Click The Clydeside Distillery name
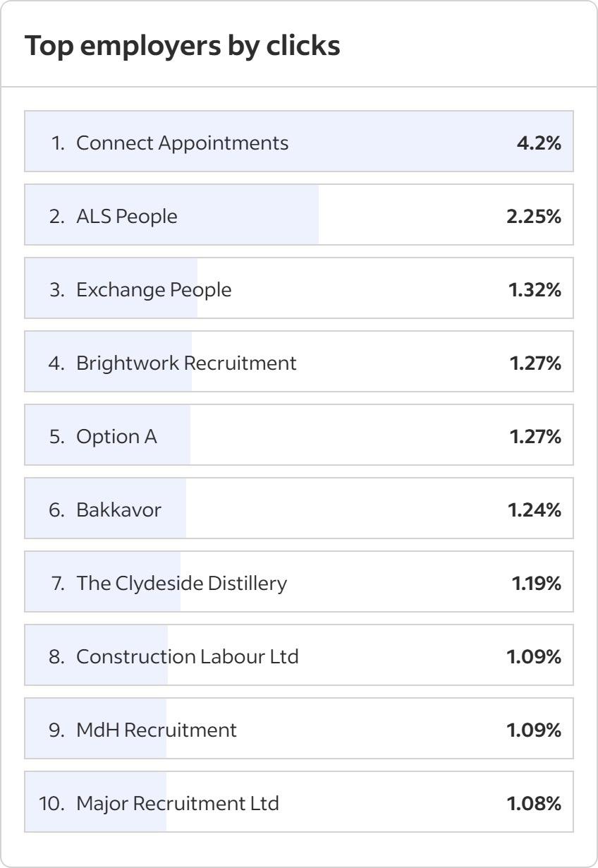 (x=182, y=583)
